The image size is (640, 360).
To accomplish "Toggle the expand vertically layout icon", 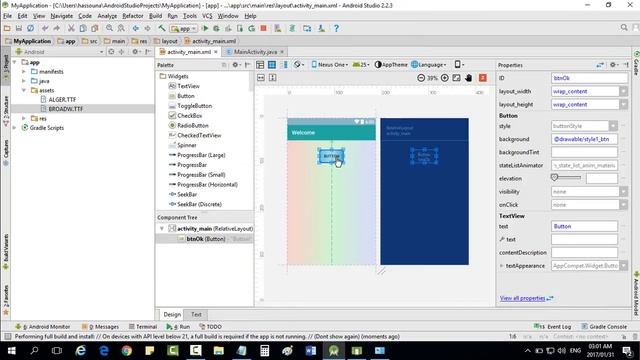I will click(x=273, y=78).
